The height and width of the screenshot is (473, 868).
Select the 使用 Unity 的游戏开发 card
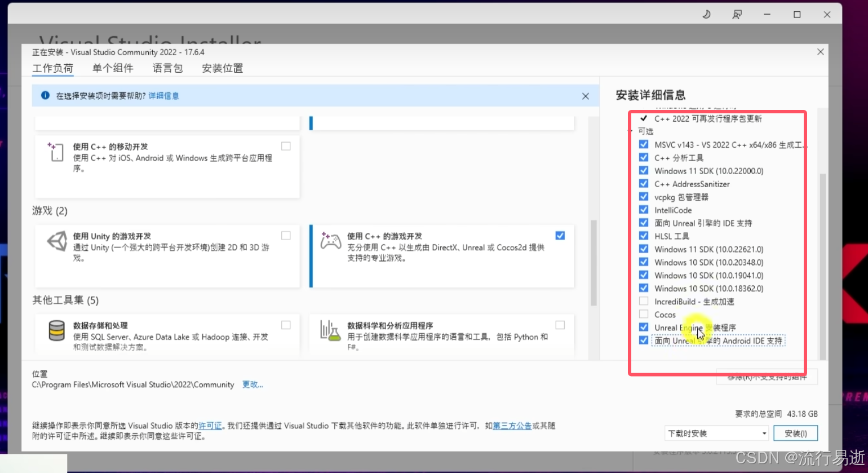coord(167,255)
